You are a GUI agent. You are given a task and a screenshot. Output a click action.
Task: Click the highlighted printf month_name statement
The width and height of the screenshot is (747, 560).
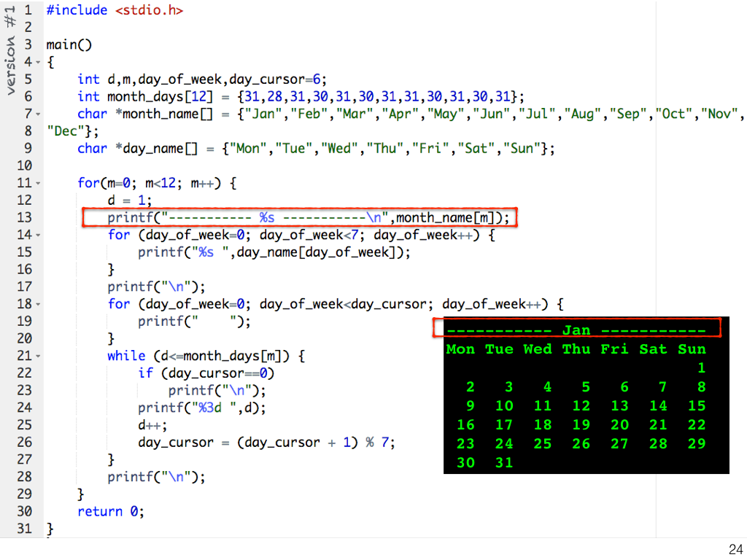tap(301, 217)
